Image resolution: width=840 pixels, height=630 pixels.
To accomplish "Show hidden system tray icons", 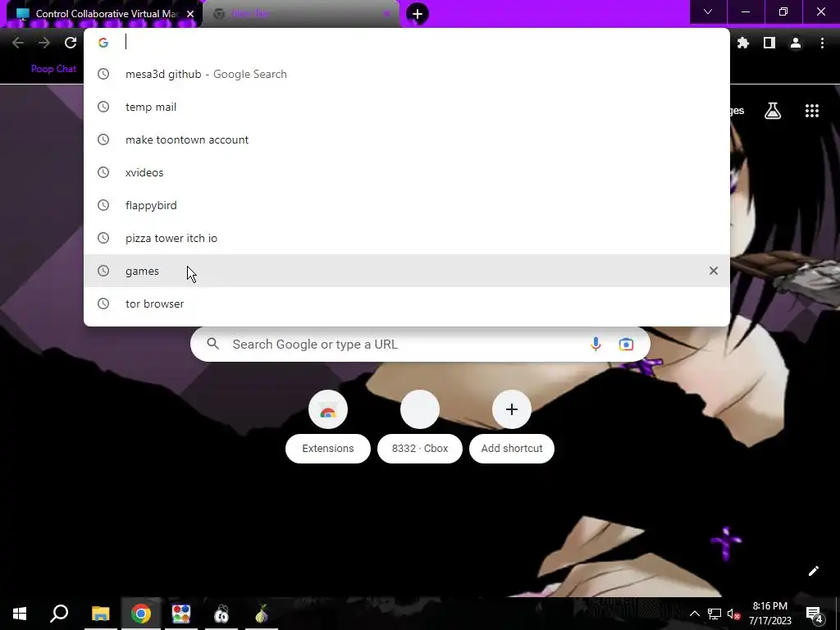I will pyautogui.click(x=694, y=614).
